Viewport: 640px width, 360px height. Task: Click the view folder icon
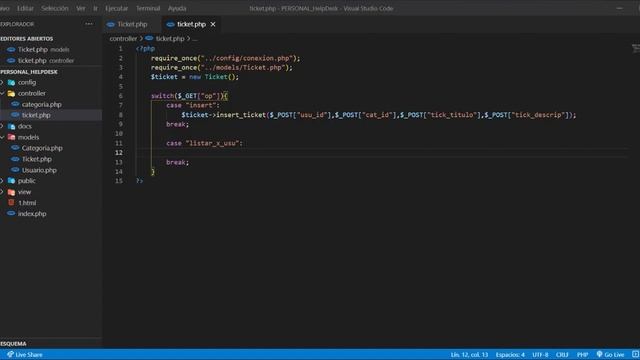[11, 192]
